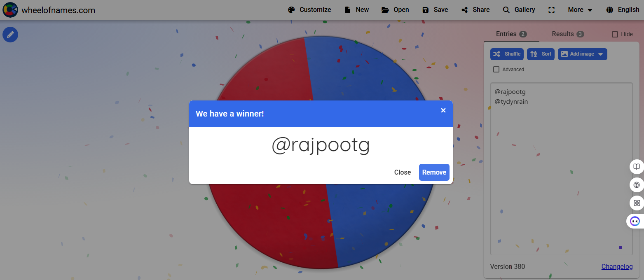Image resolution: width=644 pixels, height=280 pixels.
Task: Browse the Gallery
Action: coord(519,10)
